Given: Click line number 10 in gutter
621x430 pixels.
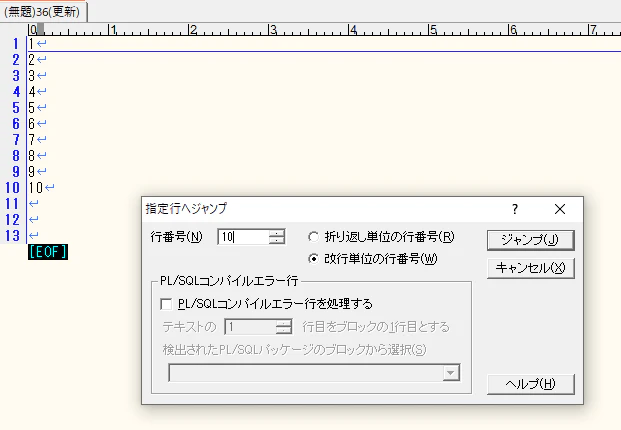Looking at the screenshot, I should tap(12, 188).
